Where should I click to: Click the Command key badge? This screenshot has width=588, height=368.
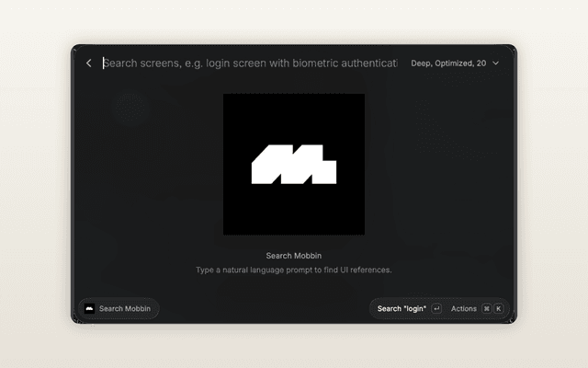pos(487,309)
